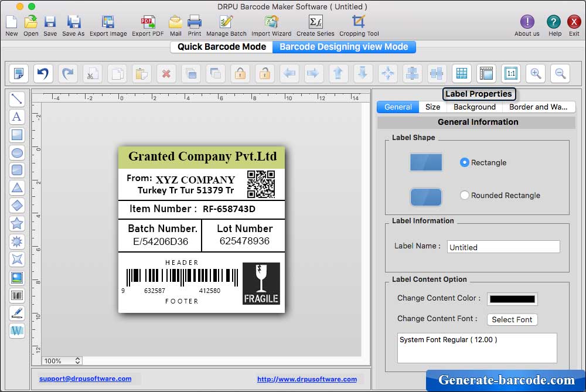
Task: Click the 'E/54206D36' batch number text
Action: click(x=161, y=241)
